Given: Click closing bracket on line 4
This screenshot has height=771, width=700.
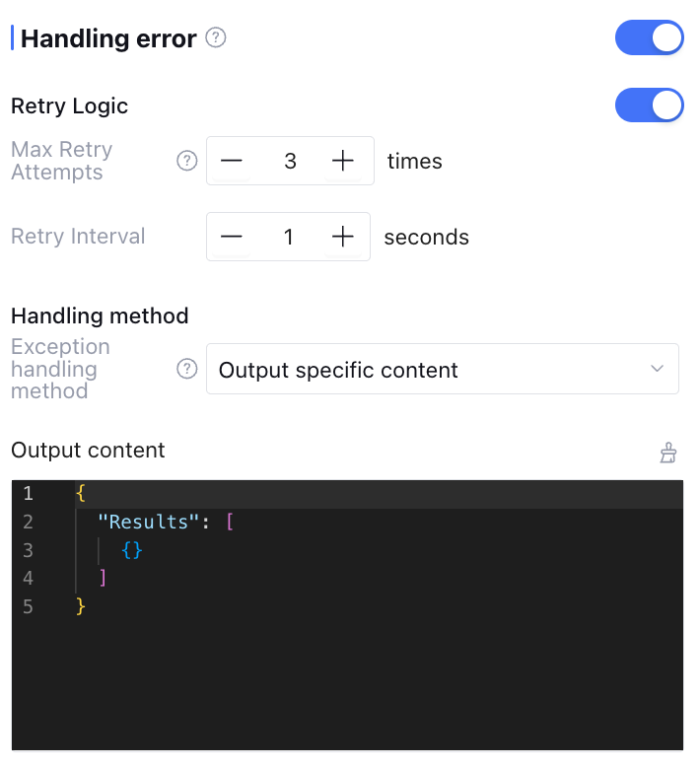Looking at the screenshot, I should [103, 578].
